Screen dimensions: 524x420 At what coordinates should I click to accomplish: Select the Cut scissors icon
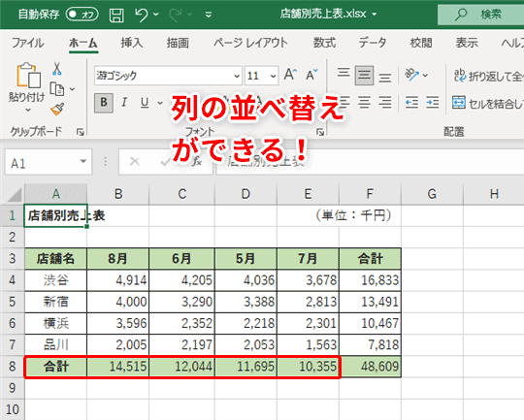tap(57, 69)
